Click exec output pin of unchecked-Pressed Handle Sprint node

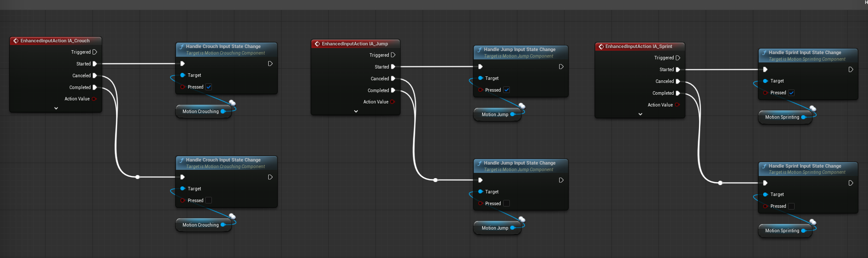(x=851, y=183)
